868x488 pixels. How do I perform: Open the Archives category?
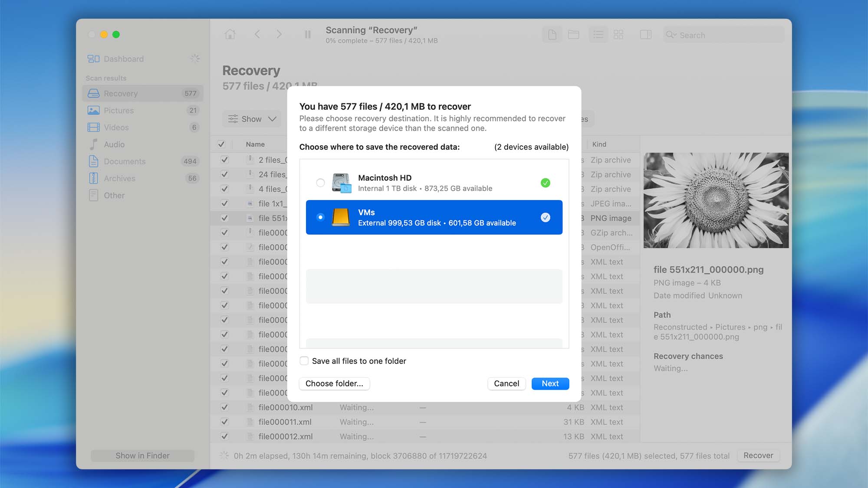pos(143,178)
